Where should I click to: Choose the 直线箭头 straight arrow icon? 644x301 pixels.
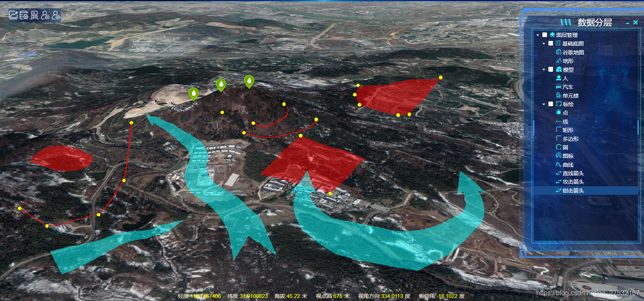pyautogui.click(x=558, y=173)
